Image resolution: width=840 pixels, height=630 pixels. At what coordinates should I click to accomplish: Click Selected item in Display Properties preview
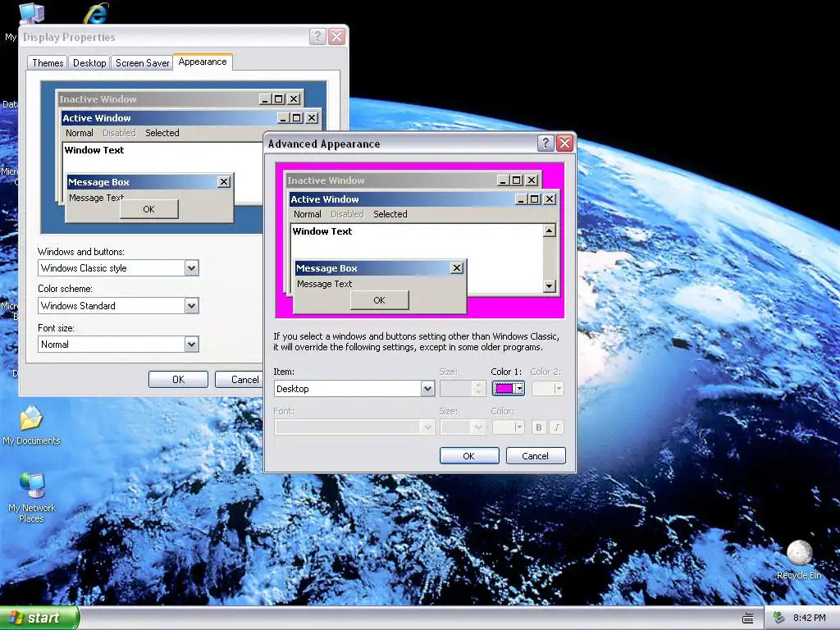coord(162,133)
